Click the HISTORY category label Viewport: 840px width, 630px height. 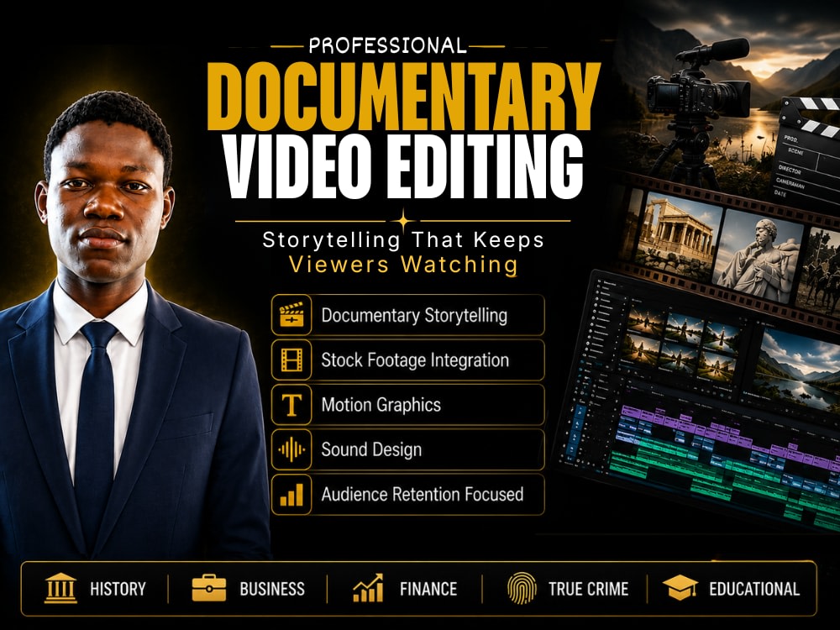click(118, 590)
